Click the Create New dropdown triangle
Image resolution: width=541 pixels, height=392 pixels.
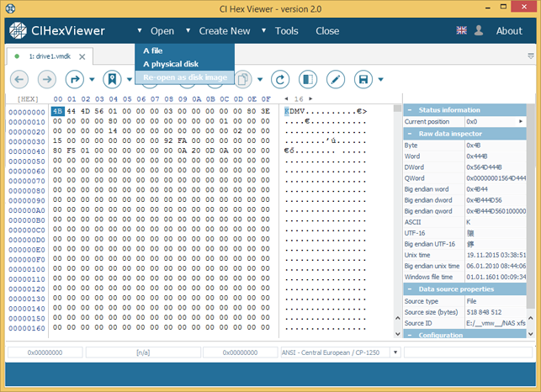(188, 30)
